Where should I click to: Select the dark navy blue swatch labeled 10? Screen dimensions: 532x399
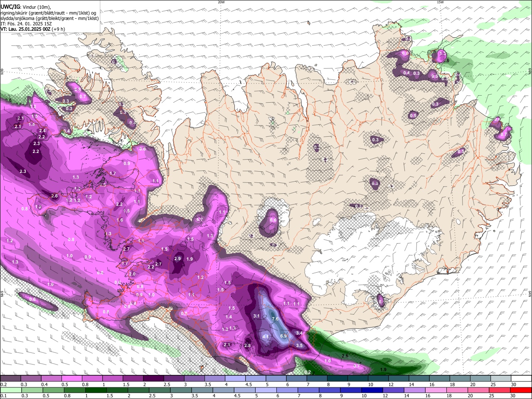coord(372,390)
